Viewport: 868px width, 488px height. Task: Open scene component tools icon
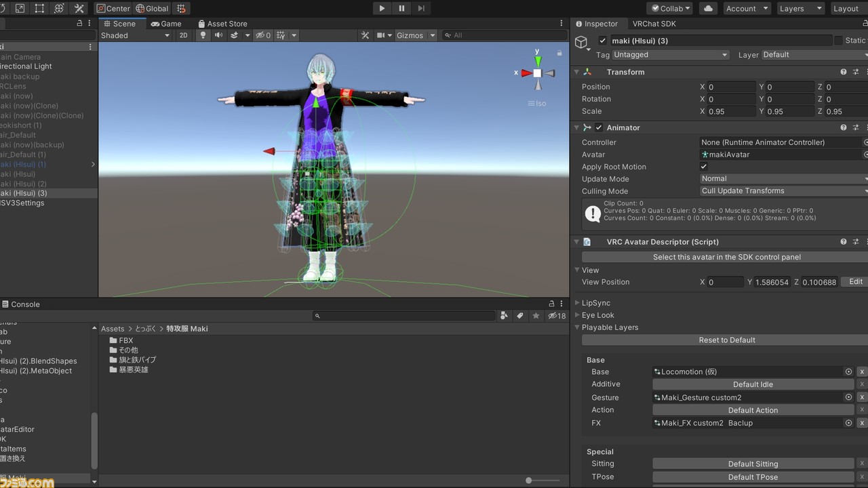[365, 35]
